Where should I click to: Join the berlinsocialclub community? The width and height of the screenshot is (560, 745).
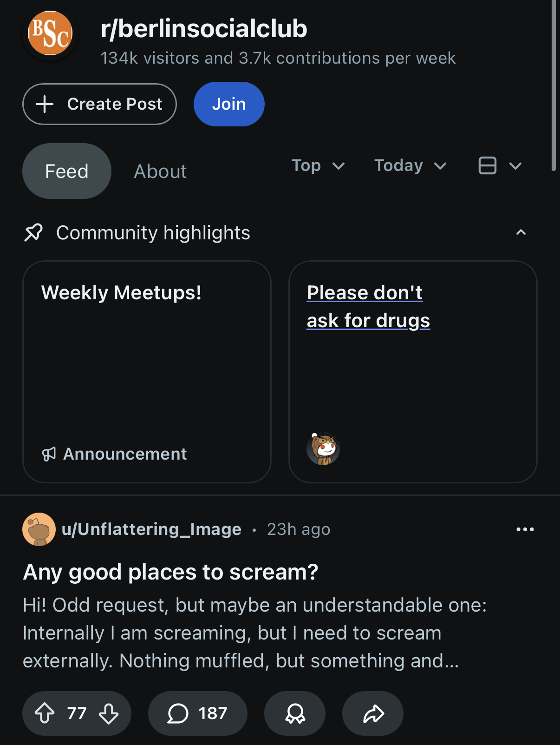click(229, 104)
